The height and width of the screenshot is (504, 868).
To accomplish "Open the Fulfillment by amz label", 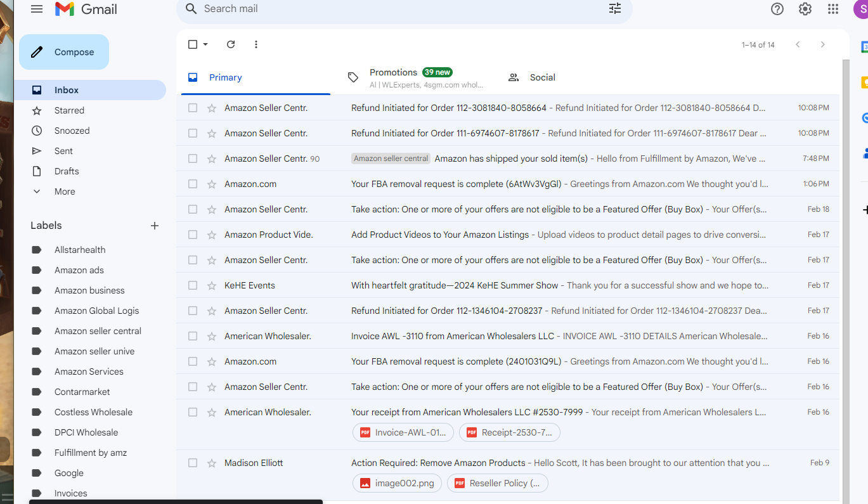I will (90, 453).
